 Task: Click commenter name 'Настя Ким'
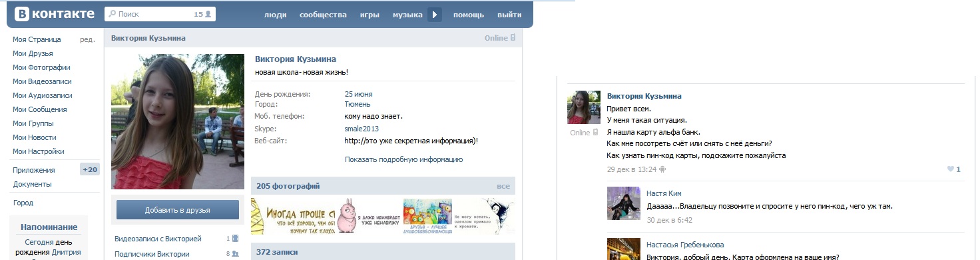[664, 193]
